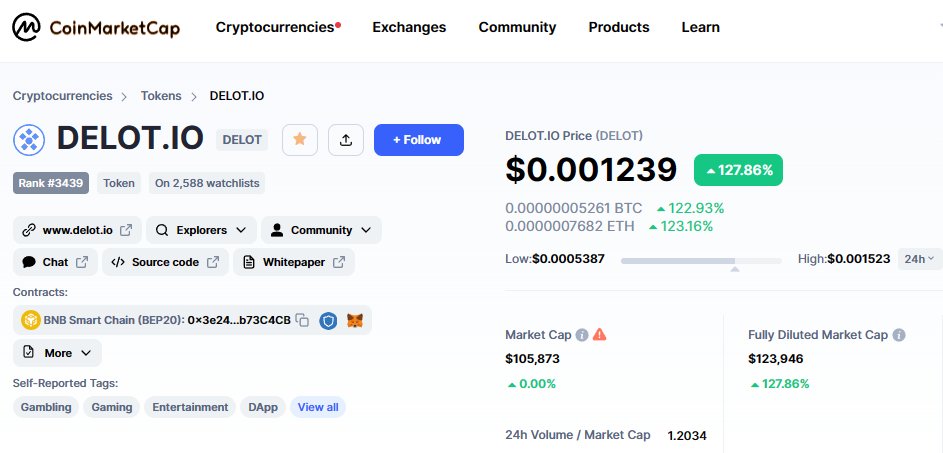Open the Whitepaper link
The height and width of the screenshot is (453, 943).
click(294, 262)
